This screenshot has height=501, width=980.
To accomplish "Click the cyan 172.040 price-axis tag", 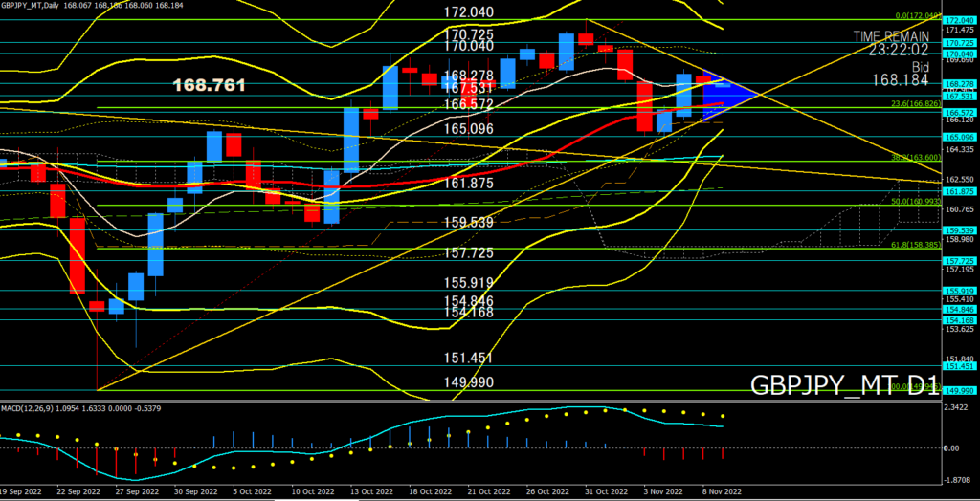I will (x=961, y=20).
